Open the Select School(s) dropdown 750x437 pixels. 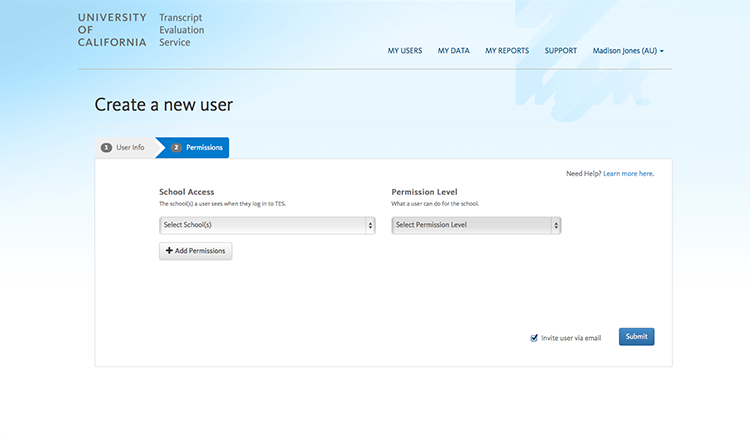point(267,225)
